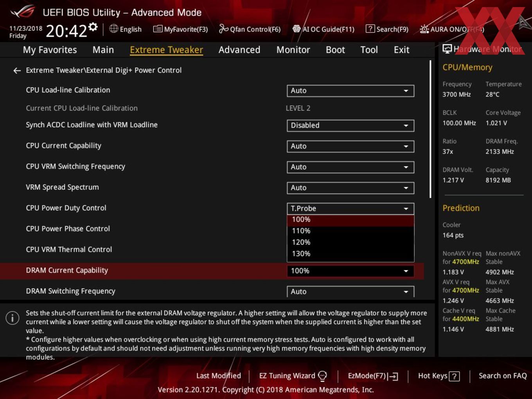Click the 3700 MHz frequency value

pyautogui.click(x=457, y=95)
